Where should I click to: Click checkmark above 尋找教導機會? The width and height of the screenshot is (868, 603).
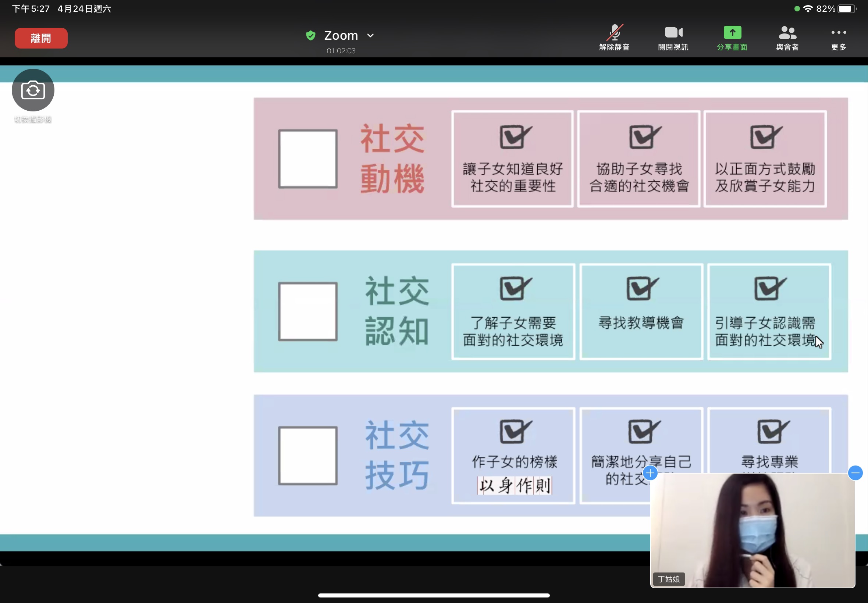[x=643, y=288]
